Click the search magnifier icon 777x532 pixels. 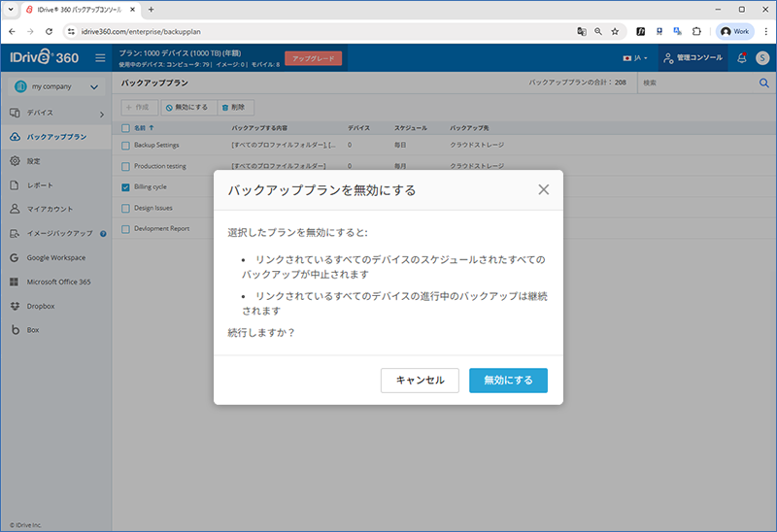click(x=763, y=83)
